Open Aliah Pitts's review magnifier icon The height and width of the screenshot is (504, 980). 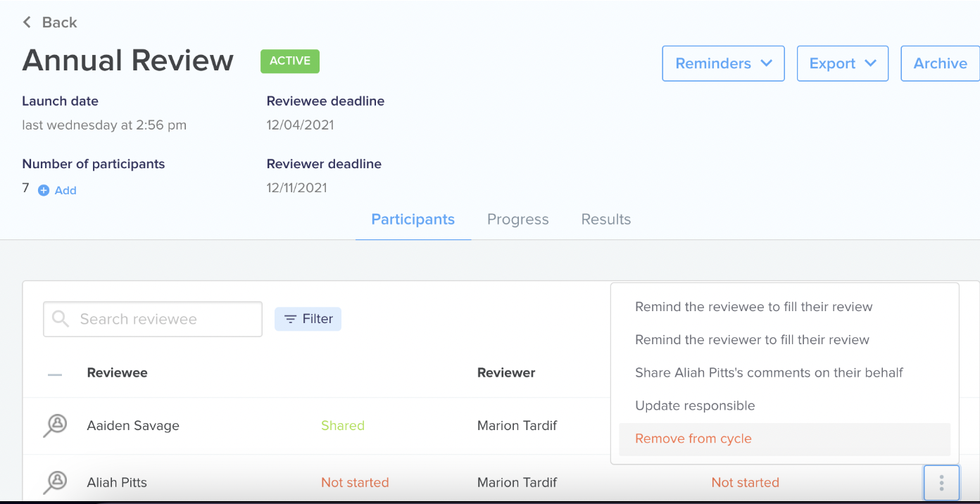point(55,482)
